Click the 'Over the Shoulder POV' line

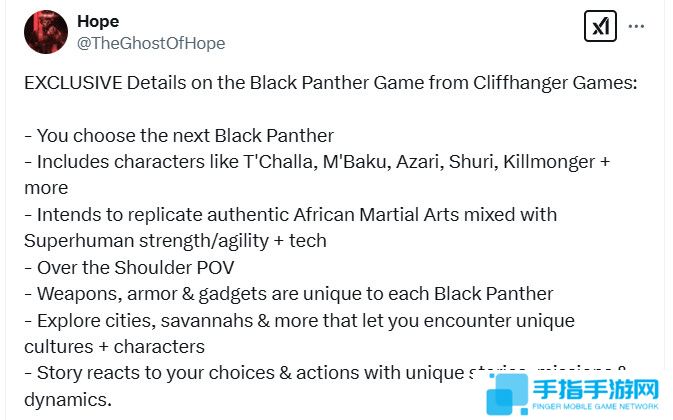tap(129, 268)
